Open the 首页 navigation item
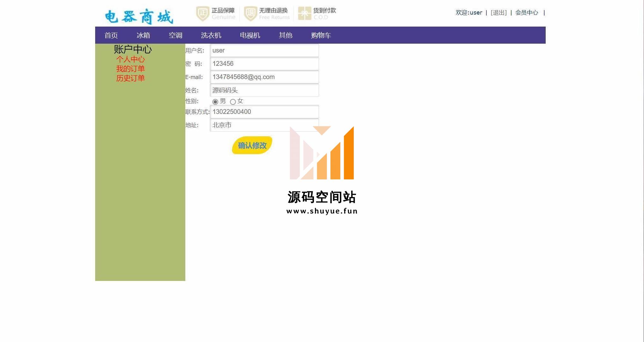Viewport: 644px width, 342px height. click(111, 35)
